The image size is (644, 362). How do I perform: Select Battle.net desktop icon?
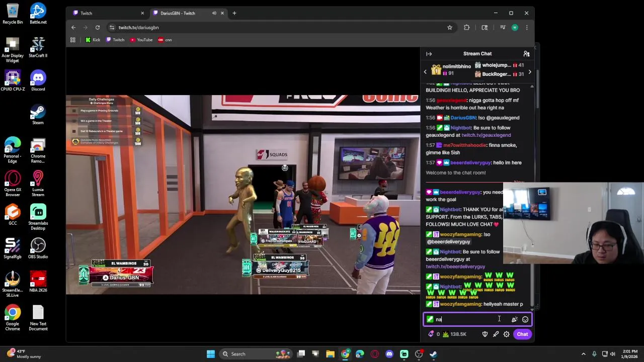(38, 14)
